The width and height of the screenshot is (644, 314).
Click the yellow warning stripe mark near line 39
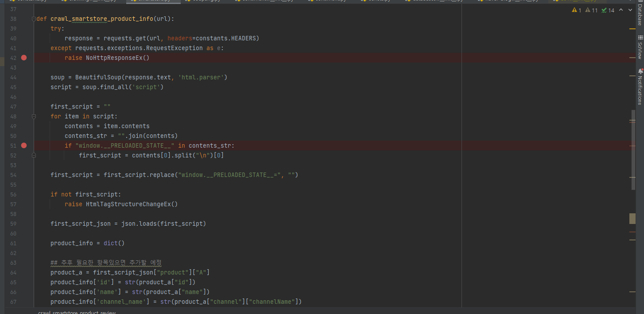[632, 29]
